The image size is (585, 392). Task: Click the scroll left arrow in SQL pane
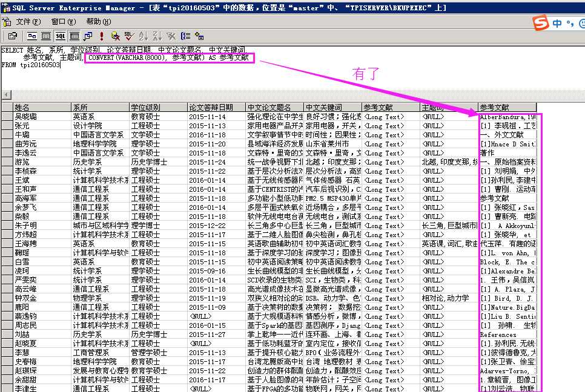point(7,94)
